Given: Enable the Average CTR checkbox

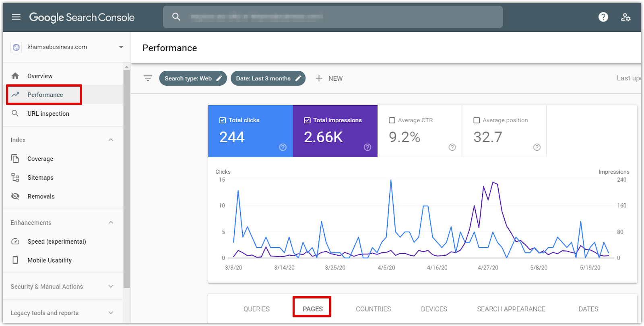Looking at the screenshot, I should (x=392, y=120).
